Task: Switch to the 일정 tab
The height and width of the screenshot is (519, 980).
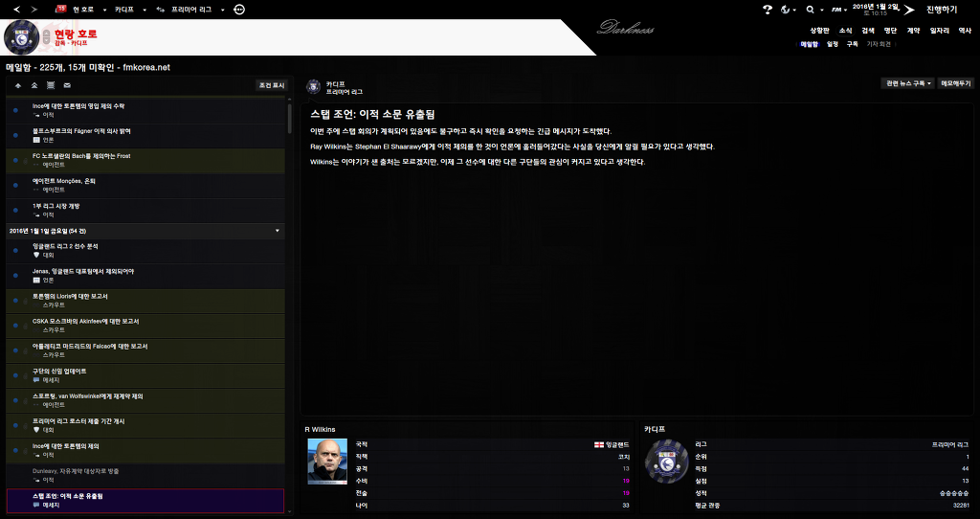Action: [x=833, y=44]
